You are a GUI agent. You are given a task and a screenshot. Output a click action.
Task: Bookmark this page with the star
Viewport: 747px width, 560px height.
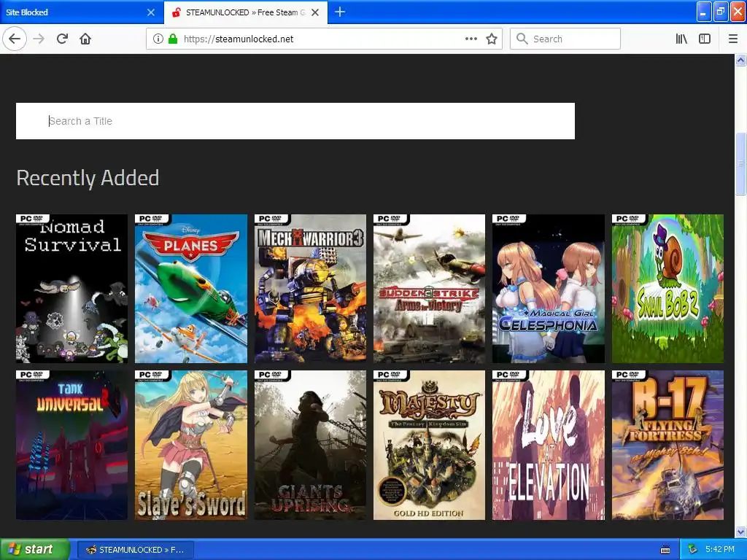[492, 39]
